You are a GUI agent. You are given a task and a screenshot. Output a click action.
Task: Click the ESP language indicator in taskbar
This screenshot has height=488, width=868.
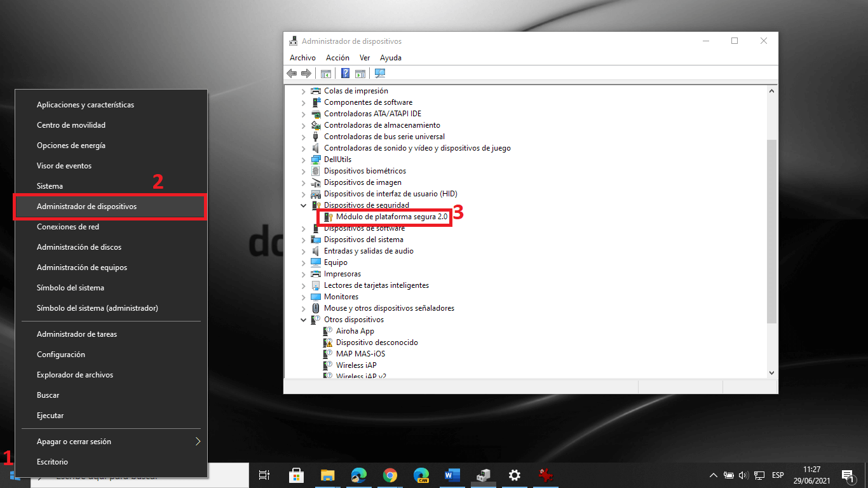(x=778, y=475)
